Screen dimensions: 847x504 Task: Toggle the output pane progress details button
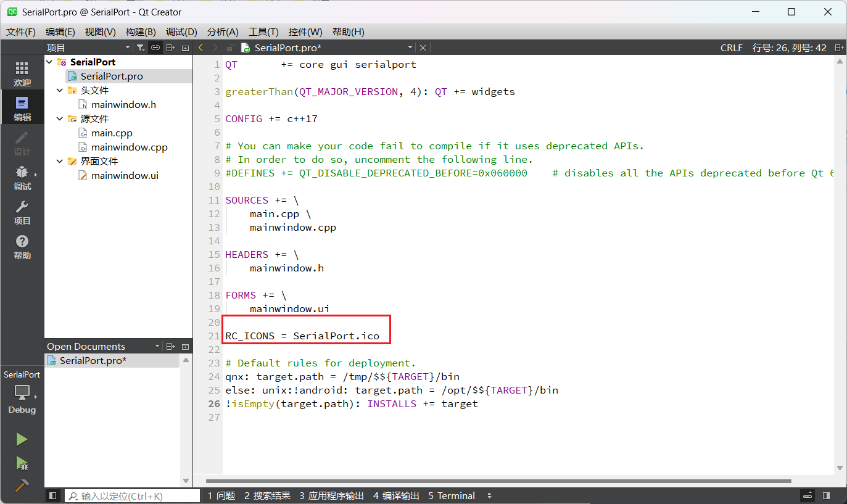coord(808,495)
